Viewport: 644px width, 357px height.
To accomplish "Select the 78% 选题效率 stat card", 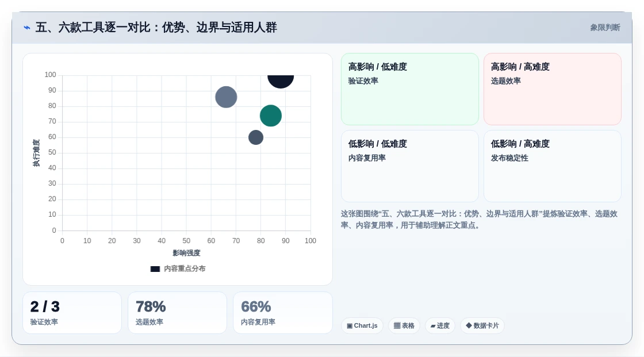I will click(x=178, y=313).
